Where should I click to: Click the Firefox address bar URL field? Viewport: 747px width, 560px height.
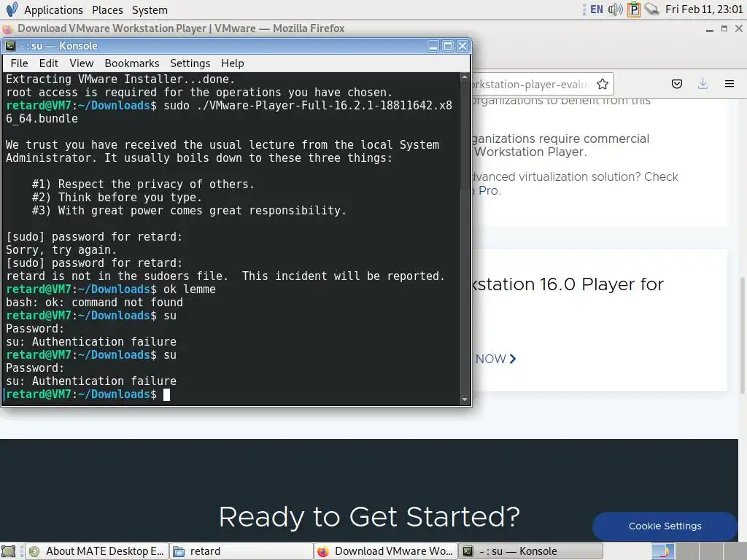(529, 85)
